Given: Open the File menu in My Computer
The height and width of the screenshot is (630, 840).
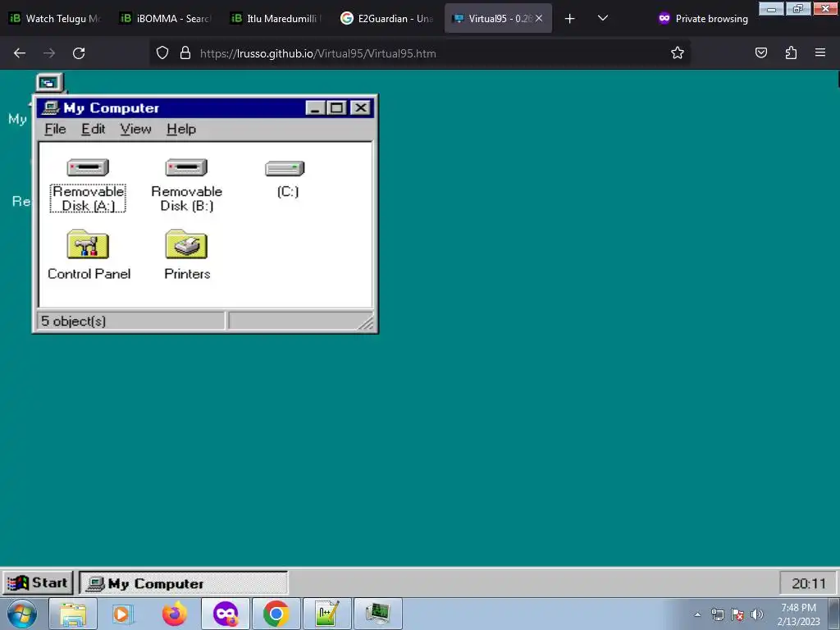Looking at the screenshot, I should click(55, 129).
